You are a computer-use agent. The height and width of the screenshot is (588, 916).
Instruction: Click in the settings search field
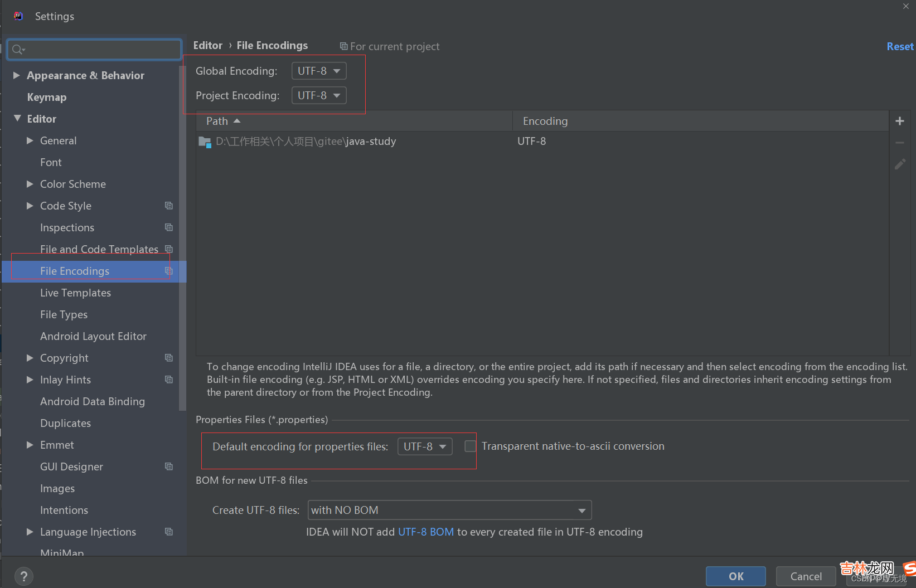click(x=95, y=49)
